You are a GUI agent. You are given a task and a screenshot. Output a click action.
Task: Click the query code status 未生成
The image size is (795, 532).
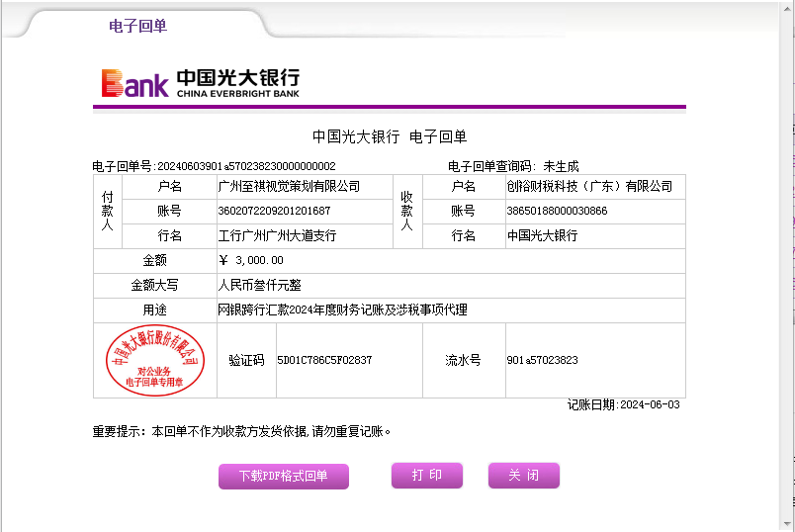(561, 166)
